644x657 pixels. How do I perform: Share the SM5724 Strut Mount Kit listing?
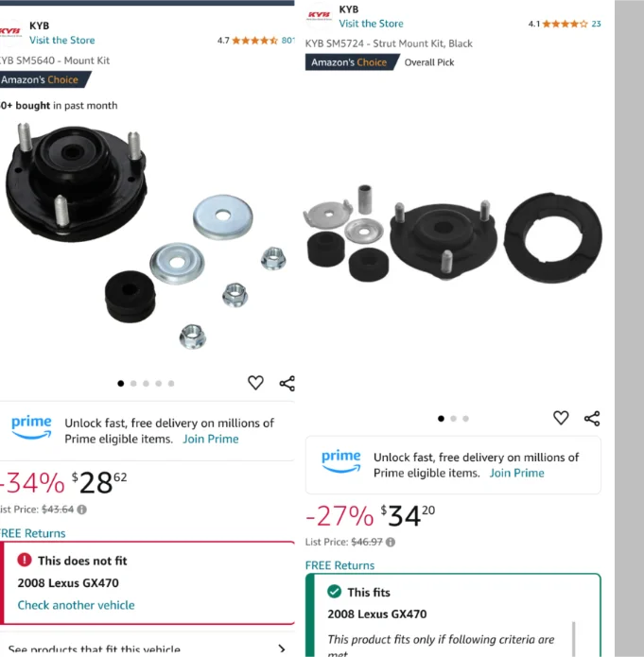point(592,419)
